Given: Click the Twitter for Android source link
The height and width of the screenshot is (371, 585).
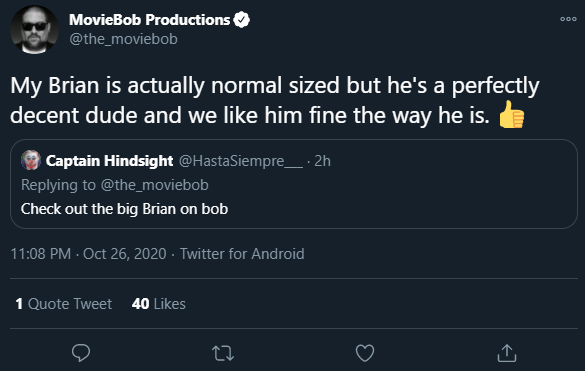Looking at the screenshot, I should coord(242,254).
